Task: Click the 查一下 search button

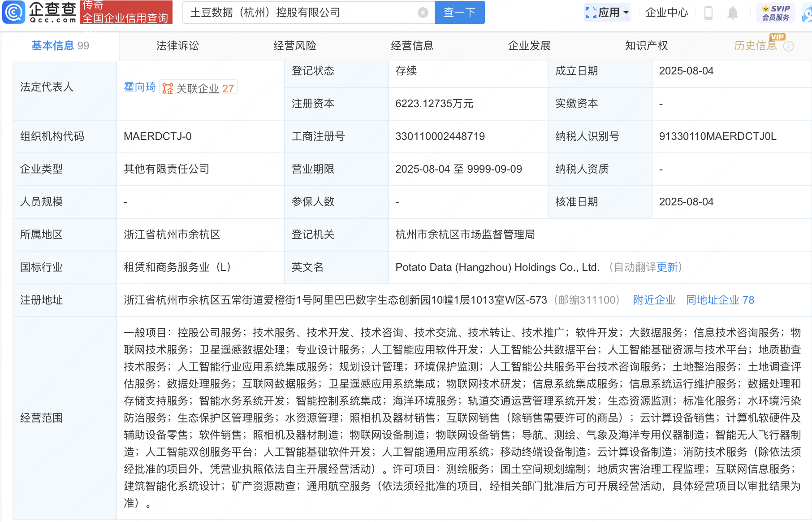Action: point(459,13)
